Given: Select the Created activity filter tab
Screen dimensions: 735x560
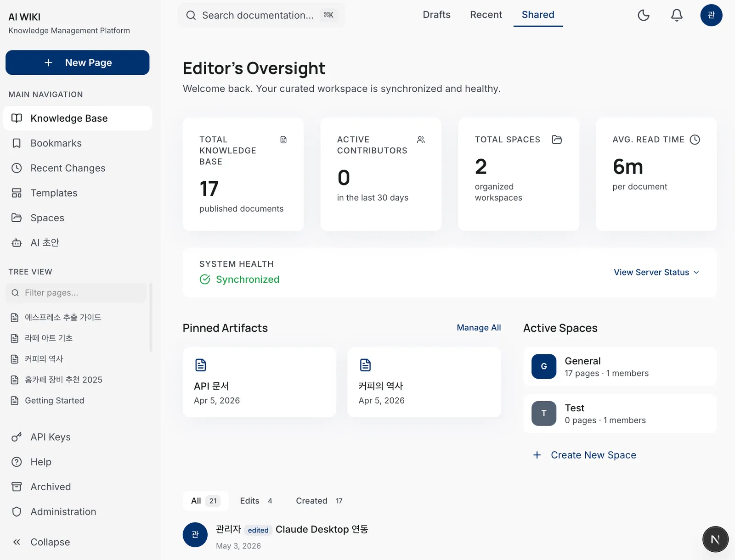Looking at the screenshot, I should coord(319,501).
